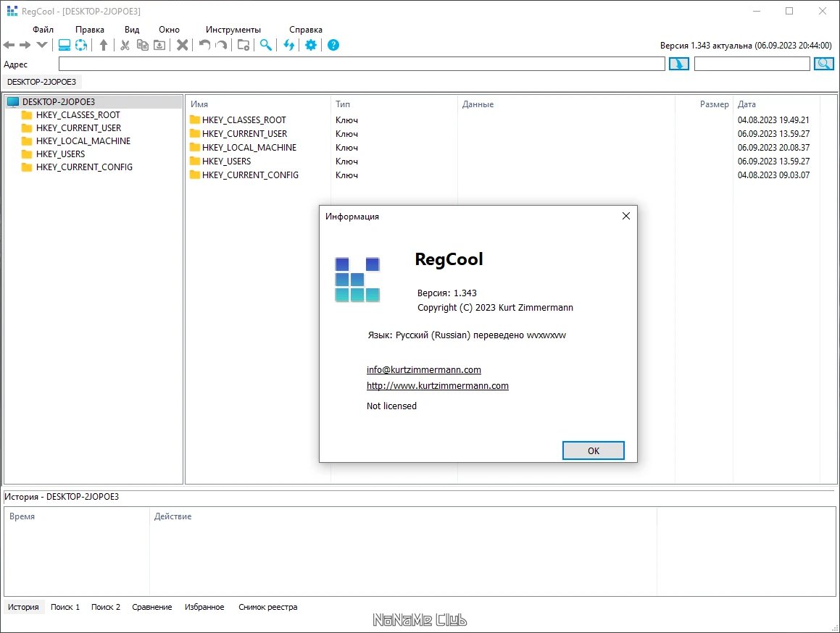Click the Forward arrow in the toolbar
The width and height of the screenshot is (840, 633).
click(x=25, y=45)
